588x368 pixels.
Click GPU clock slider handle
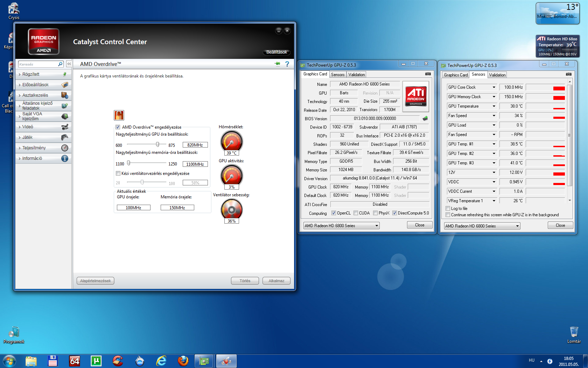(x=157, y=144)
